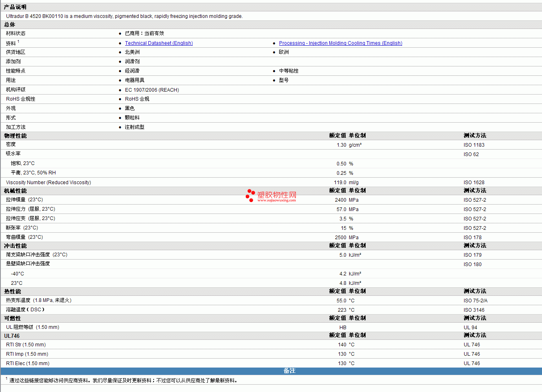542x392 pixels.
Task: Open the Injection Molding Cooling Times link
Action: click(341, 43)
